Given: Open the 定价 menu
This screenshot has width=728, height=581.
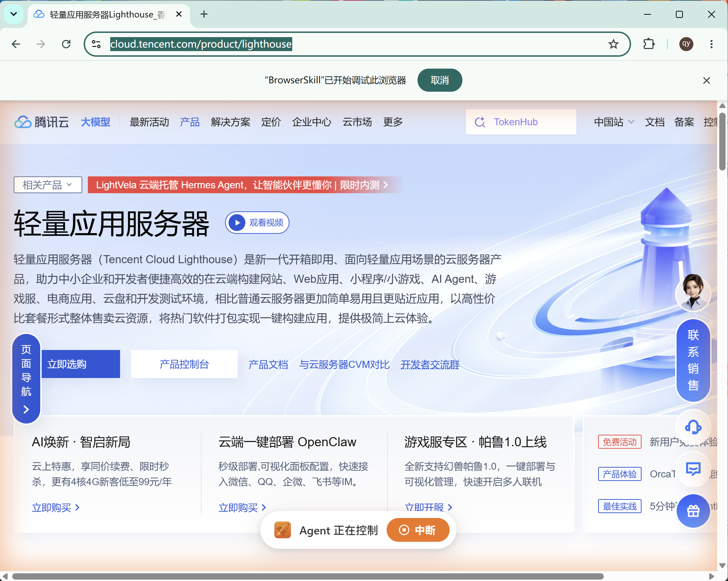Looking at the screenshot, I should pos(271,122).
